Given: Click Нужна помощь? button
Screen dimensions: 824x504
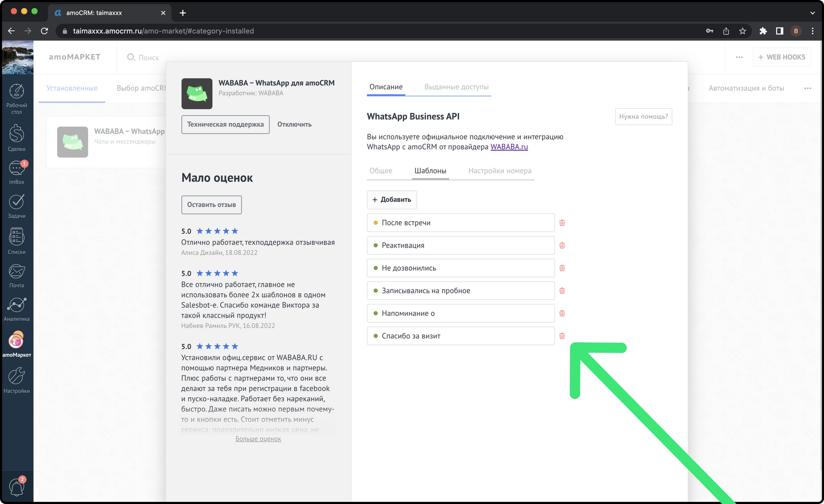Looking at the screenshot, I should (x=644, y=117).
